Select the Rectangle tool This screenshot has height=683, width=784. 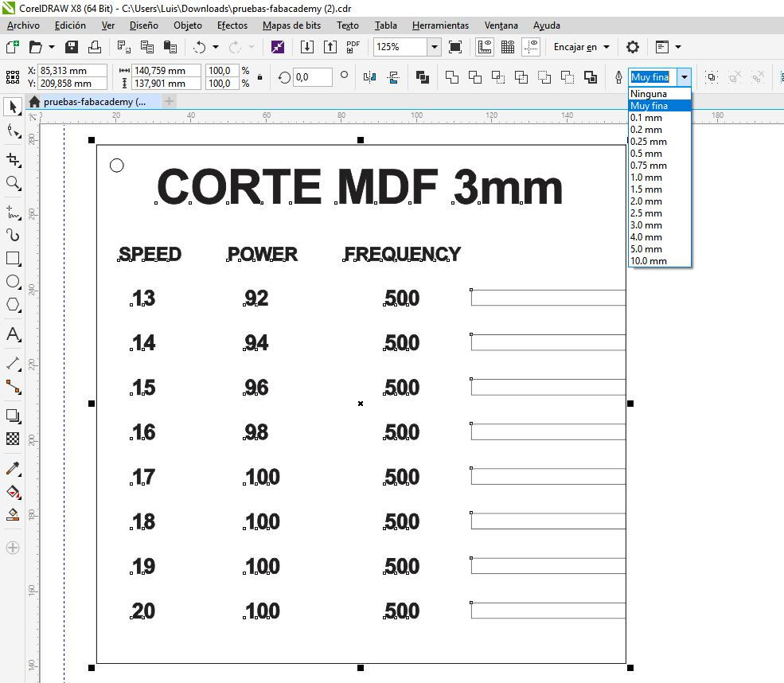[x=13, y=259]
